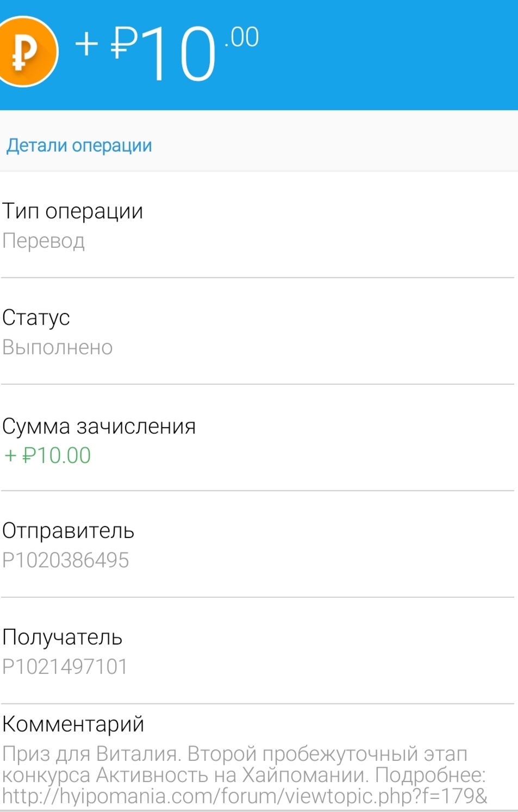
Task: Tap the Тип операции label
Action: [72, 211]
